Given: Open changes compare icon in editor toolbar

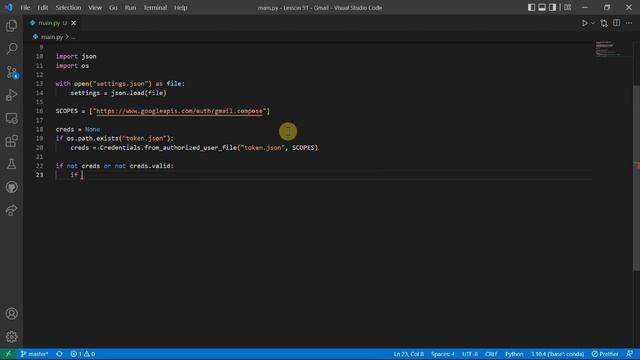Looking at the screenshot, I should click(604, 23).
